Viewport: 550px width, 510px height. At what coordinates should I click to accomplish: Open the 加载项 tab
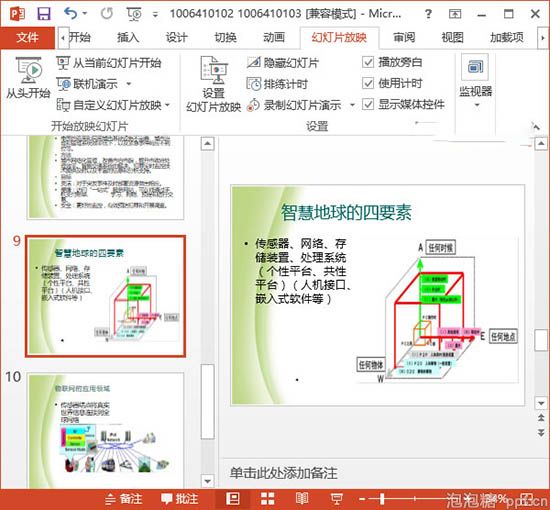(x=507, y=37)
